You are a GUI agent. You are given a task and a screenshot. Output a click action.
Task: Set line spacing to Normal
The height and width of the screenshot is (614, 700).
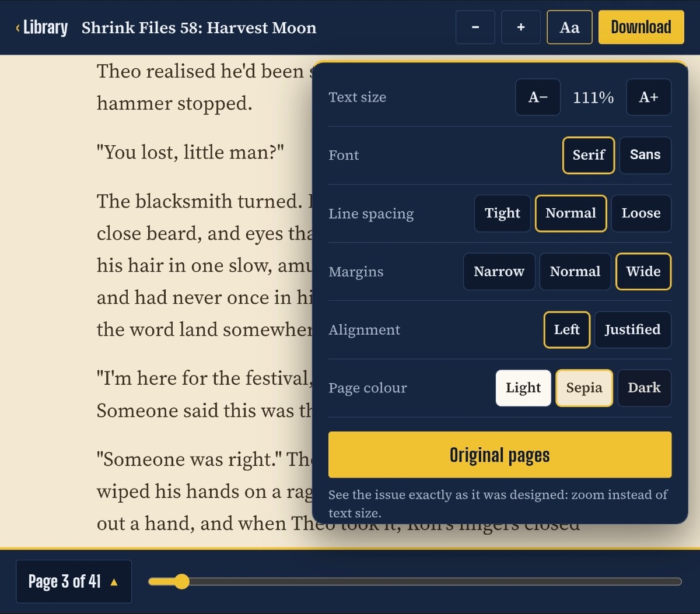(x=570, y=213)
